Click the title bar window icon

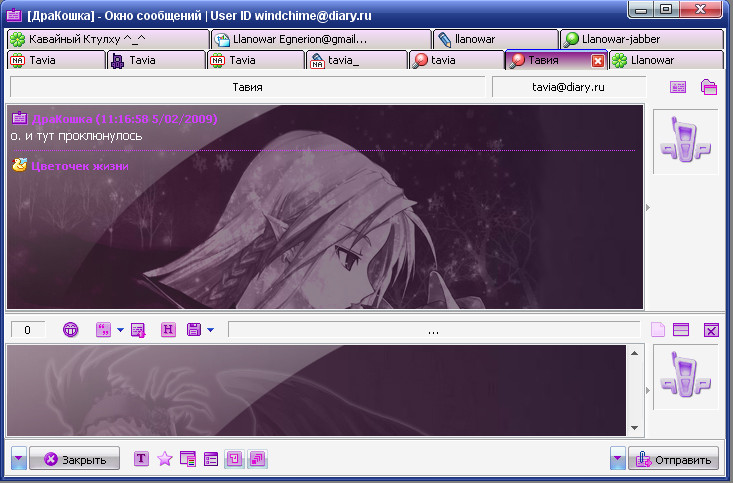[14, 15]
